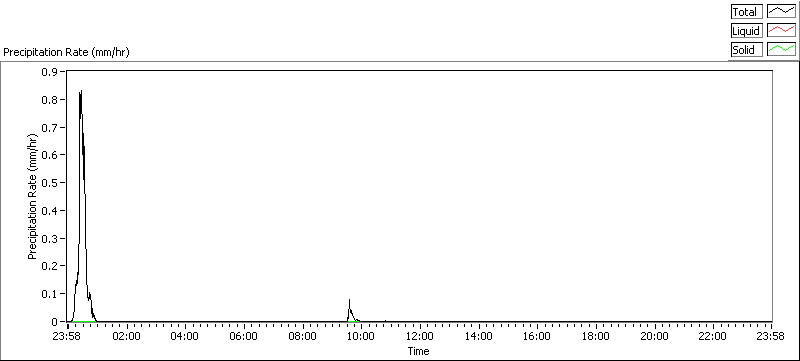Click the 22:00 time axis label
This screenshot has width=800, height=361.
click(713, 336)
